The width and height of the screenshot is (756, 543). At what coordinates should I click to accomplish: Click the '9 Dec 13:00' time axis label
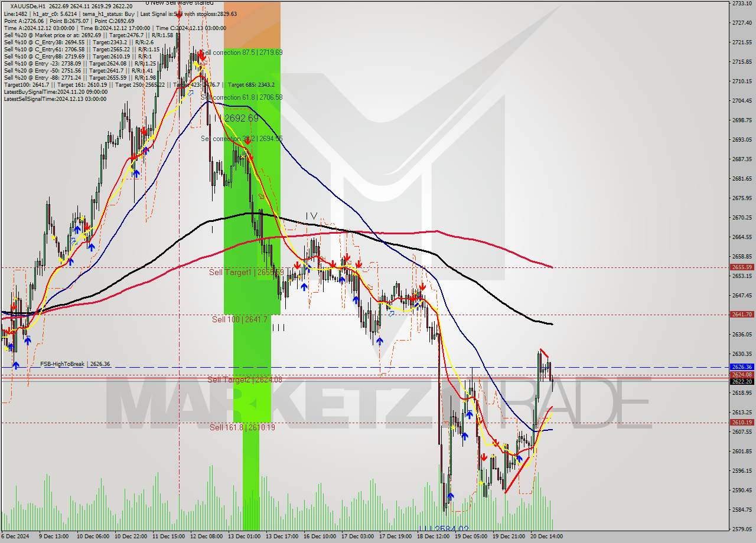click(x=54, y=537)
